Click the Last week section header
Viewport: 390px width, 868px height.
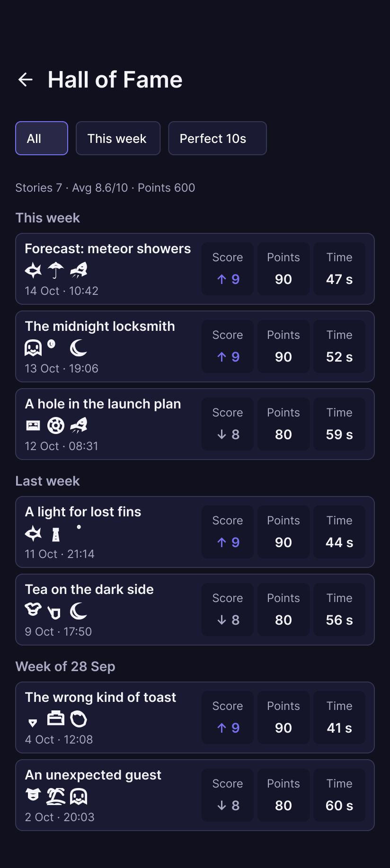pyautogui.click(x=48, y=481)
